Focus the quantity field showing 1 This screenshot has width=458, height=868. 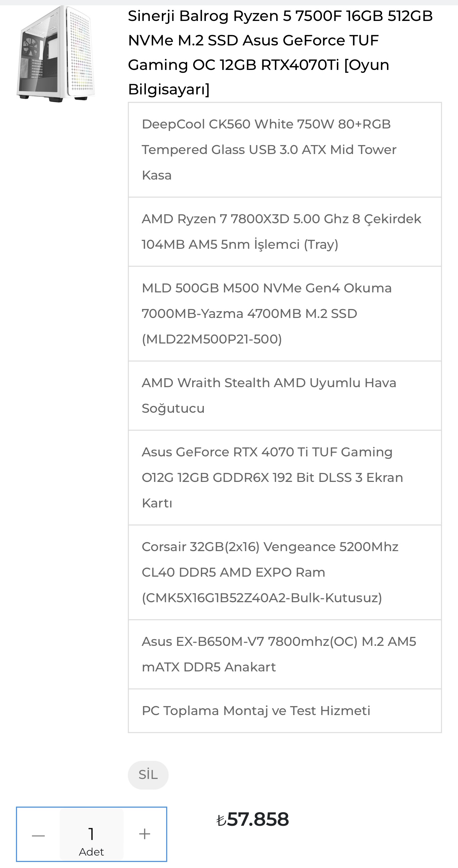pyautogui.click(x=92, y=834)
